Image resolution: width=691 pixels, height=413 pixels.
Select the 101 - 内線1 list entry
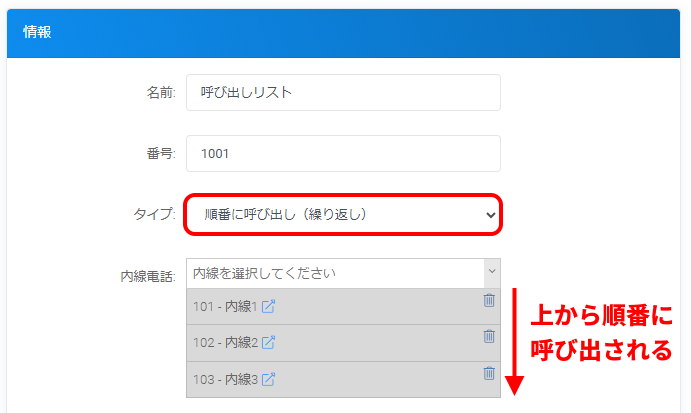(x=225, y=307)
